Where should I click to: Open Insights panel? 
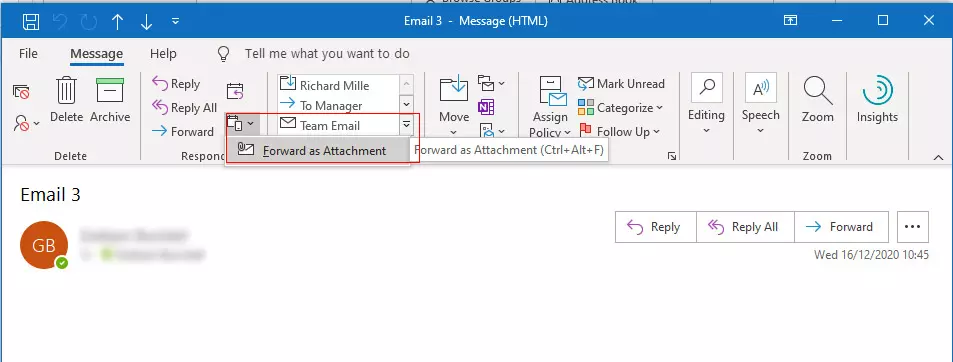877,100
